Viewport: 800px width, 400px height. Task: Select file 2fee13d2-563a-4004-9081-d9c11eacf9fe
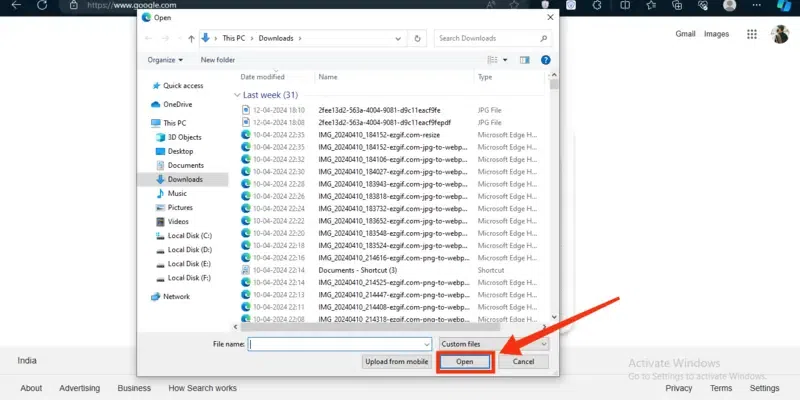point(390,110)
